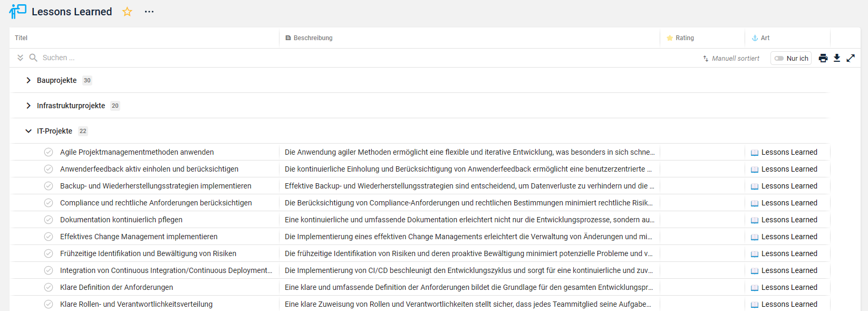Click the download export icon
Screen dimensions: 868x311
click(x=837, y=58)
